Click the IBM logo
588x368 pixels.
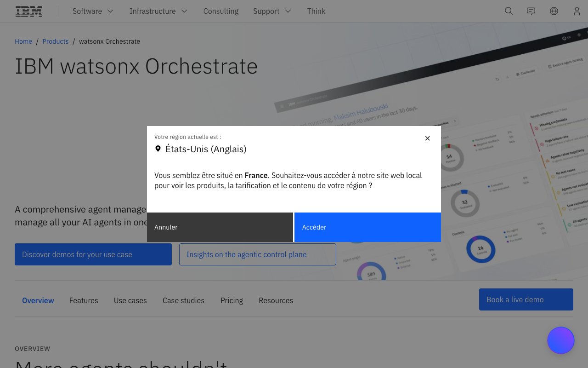tap(29, 11)
